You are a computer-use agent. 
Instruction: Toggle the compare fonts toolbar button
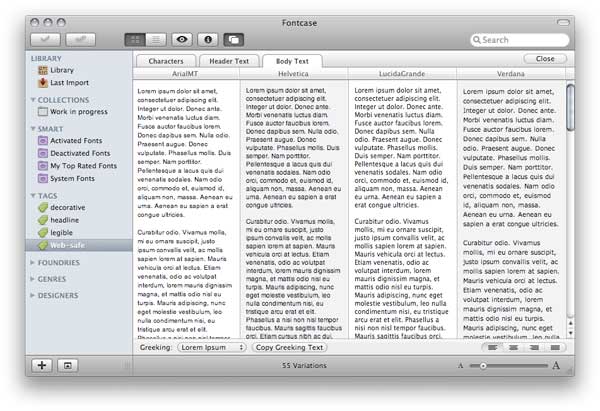233,39
